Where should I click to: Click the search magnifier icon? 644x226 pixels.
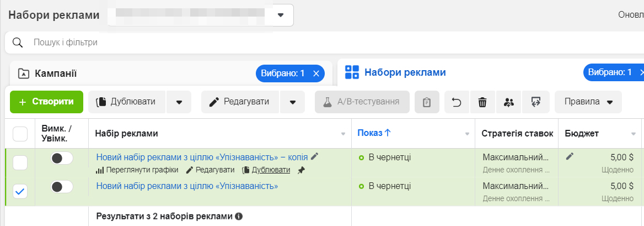[18, 43]
